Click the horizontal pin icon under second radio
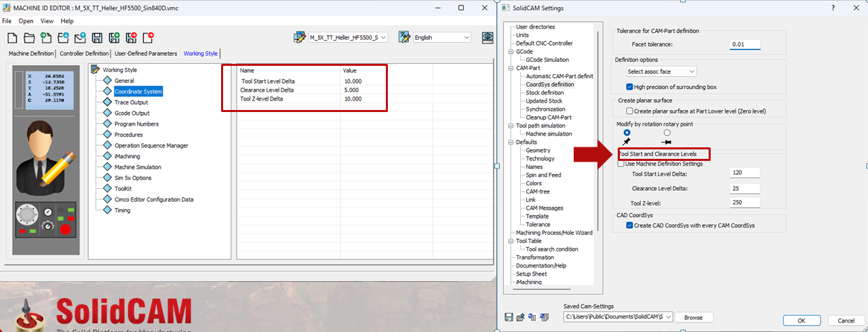 (666, 143)
